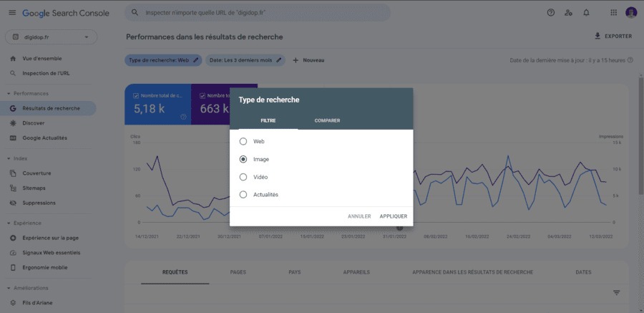Open the Google apps grid

pos(614,13)
